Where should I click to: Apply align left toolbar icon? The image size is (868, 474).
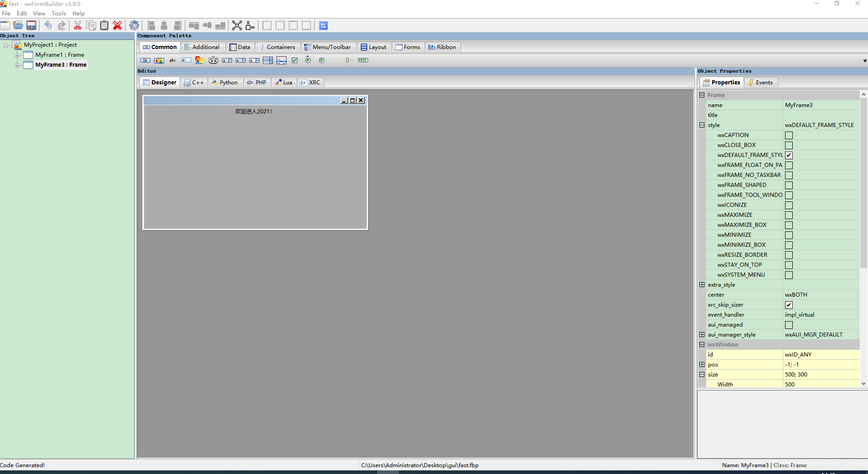(151, 25)
